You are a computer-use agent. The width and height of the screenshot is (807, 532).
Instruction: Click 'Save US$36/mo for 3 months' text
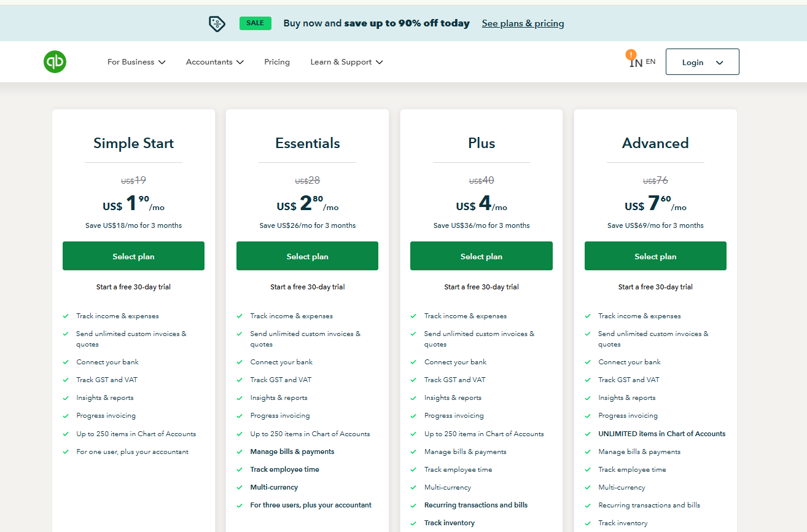click(481, 225)
